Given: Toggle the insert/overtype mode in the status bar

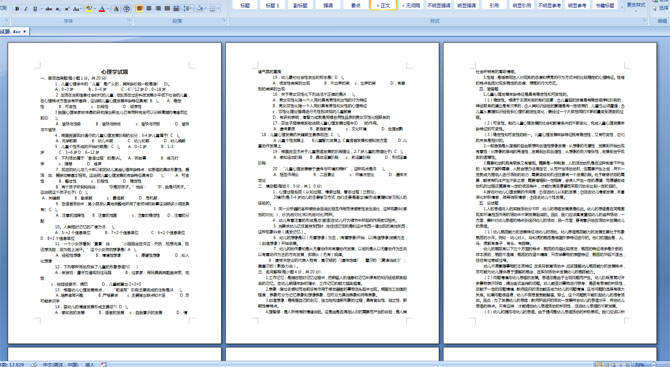Looking at the screenshot, I should pos(90,364).
